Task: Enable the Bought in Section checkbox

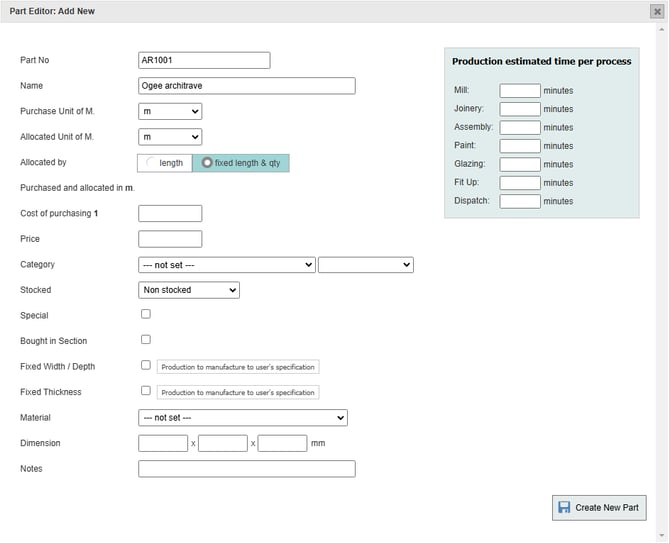Action: [x=146, y=340]
